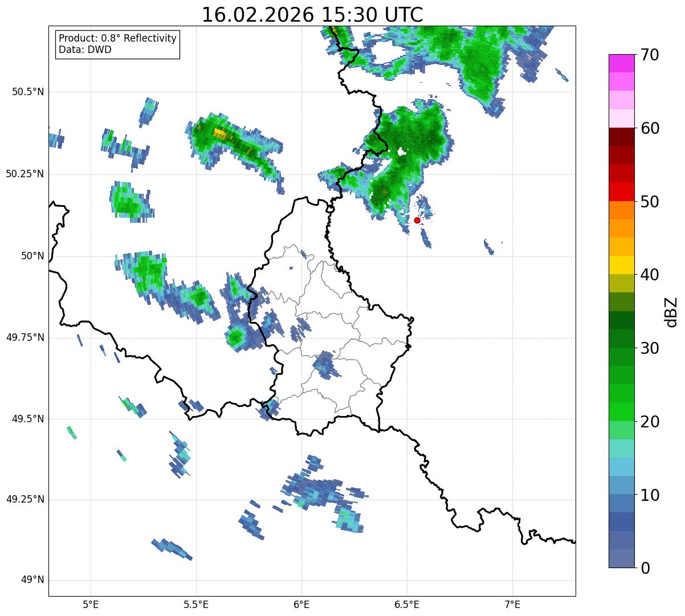This screenshot has width=685, height=616.
Task: Click the latitude label 50°N
Action: (32, 256)
